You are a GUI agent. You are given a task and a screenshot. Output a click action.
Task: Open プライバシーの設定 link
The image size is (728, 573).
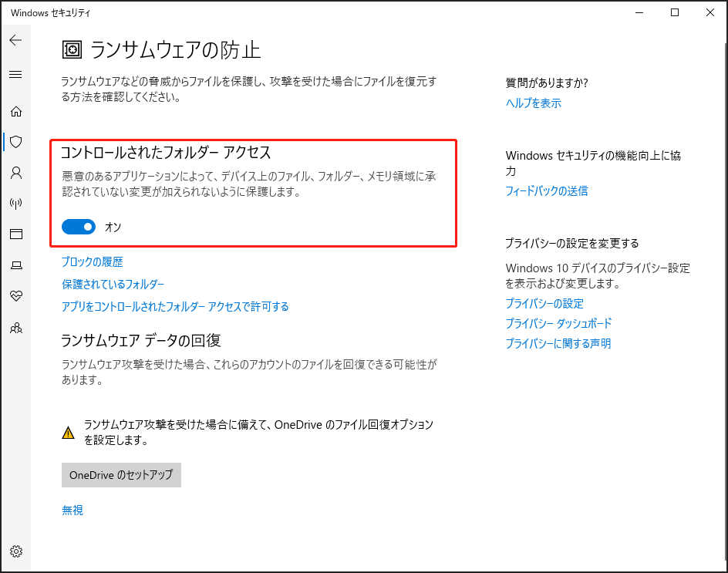point(544,304)
